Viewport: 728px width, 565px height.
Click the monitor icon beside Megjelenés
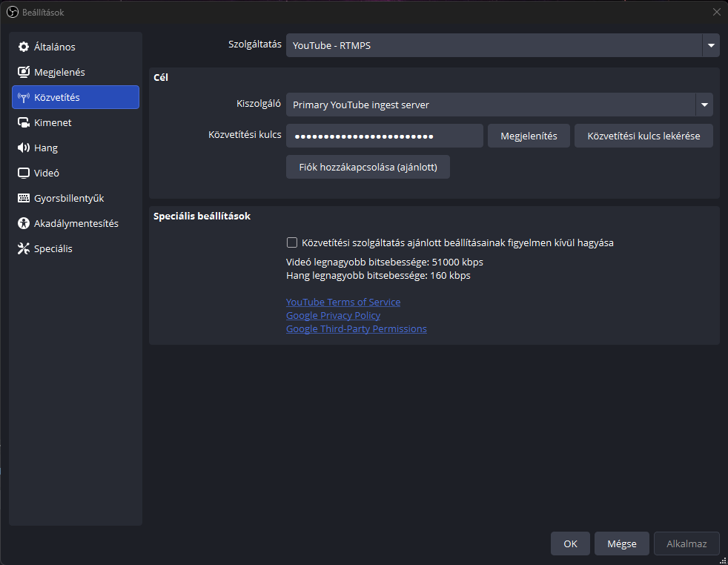point(23,73)
